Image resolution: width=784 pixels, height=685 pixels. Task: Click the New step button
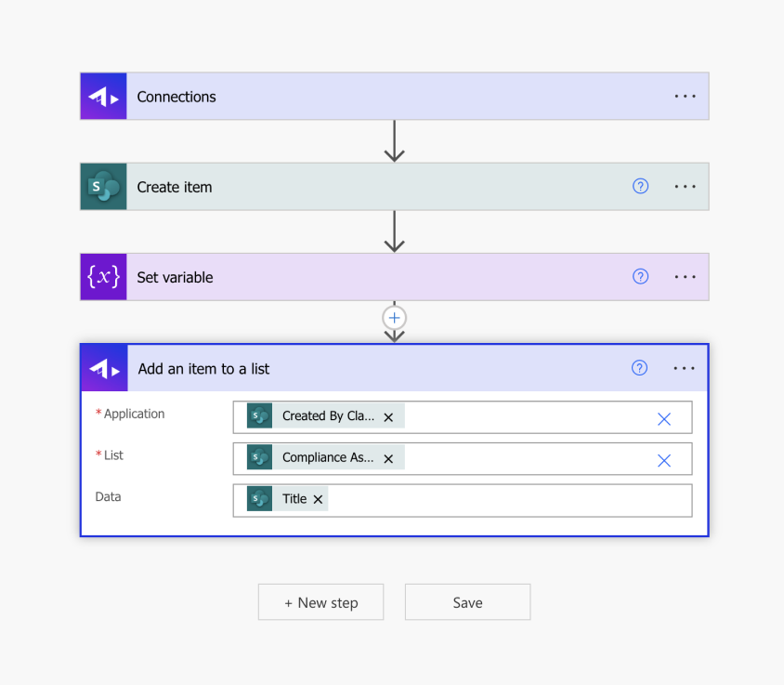(x=320, y=602)
